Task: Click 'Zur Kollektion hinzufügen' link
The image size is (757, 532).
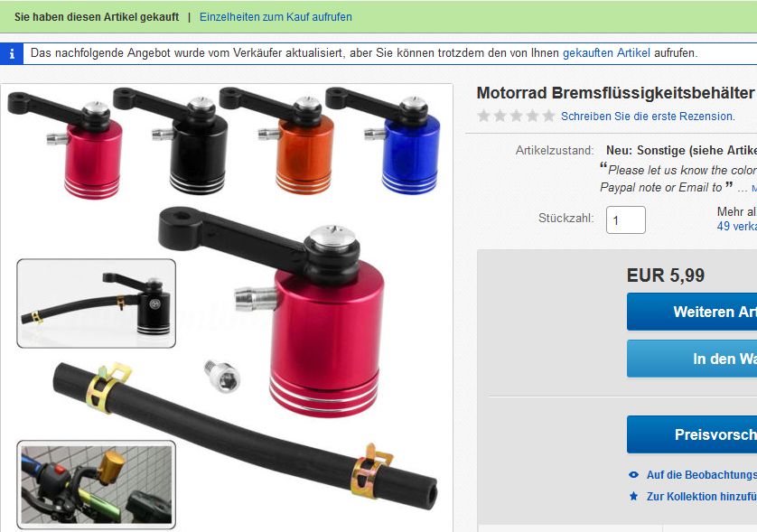Action: (702, 496)
